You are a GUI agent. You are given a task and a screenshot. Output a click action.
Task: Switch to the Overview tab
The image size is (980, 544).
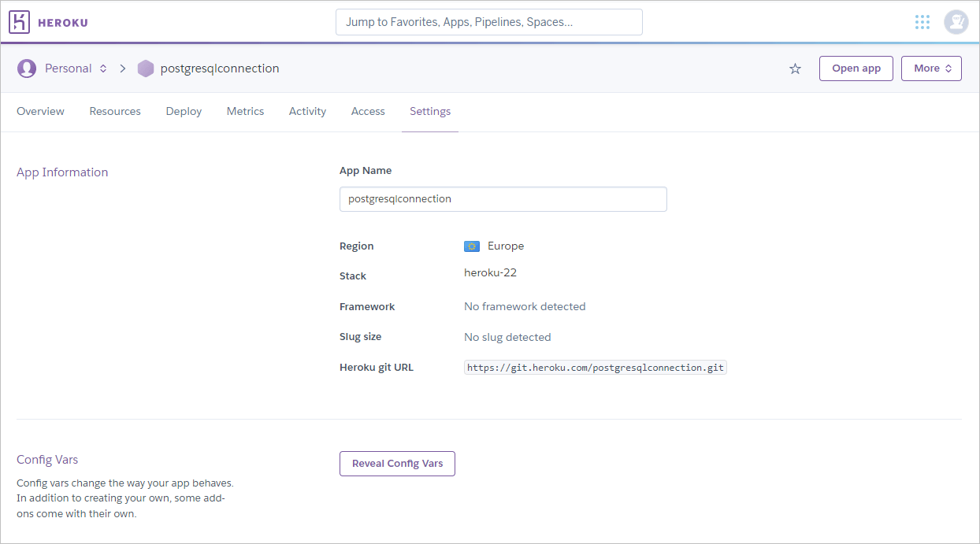pyautogui.click(x=40, y=111)
